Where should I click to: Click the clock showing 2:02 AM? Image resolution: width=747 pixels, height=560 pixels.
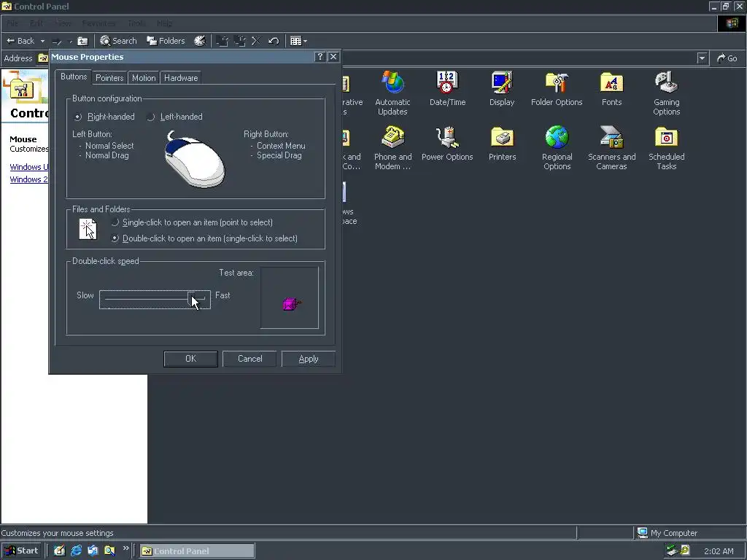coord(719,551)
